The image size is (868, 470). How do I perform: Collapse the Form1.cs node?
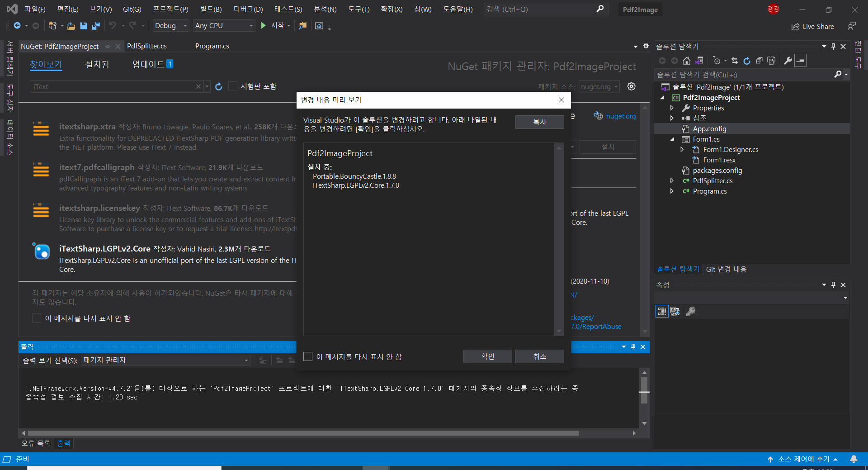tap(672, 139)
